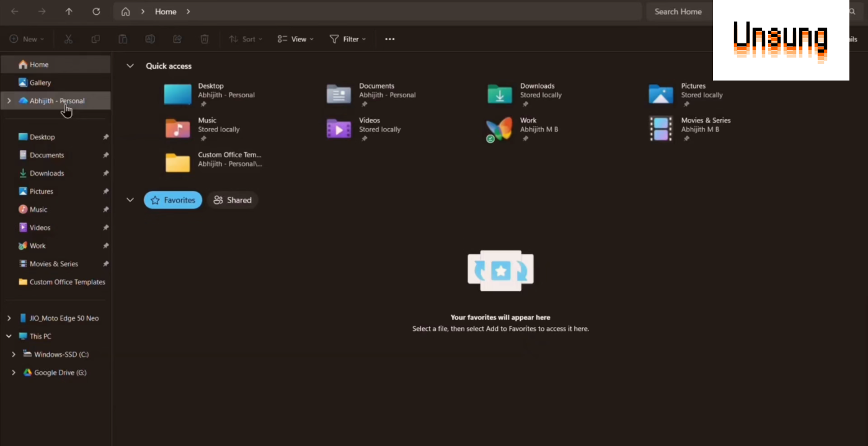Click inside the Search Home field
868x446 pixels.
point(678,11)
